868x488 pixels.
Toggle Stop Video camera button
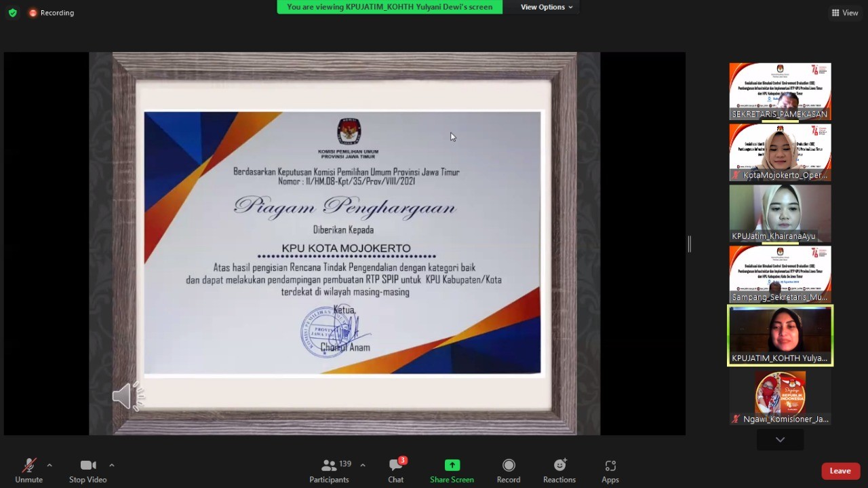[x=88, y=470]
